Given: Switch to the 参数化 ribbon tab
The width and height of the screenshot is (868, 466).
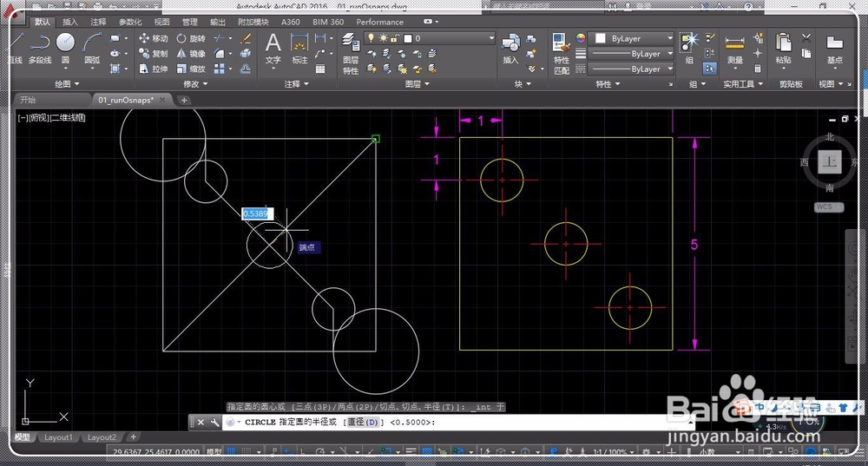Looking at the screenshot, I should click(x=130, y=23).
